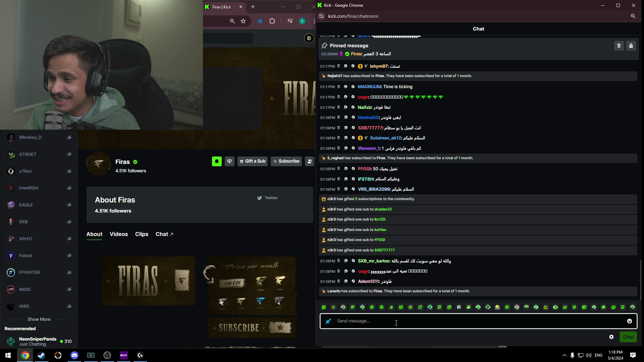This screenshot has width=644, height=362.
Task: Click the Twitter link in About Firas
Action: coord(267,198)
